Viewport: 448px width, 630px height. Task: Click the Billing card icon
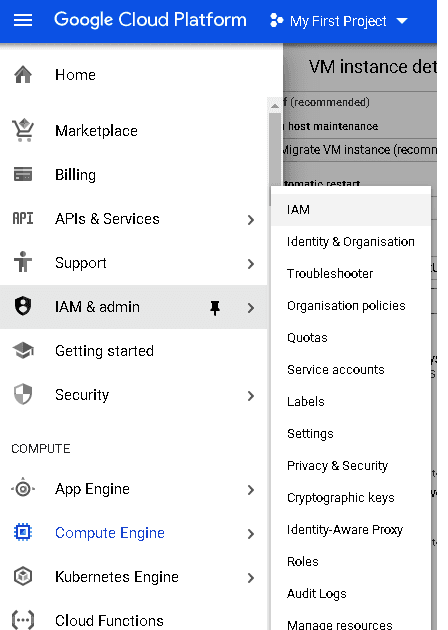pyautogui.click(x=23, y=174)
